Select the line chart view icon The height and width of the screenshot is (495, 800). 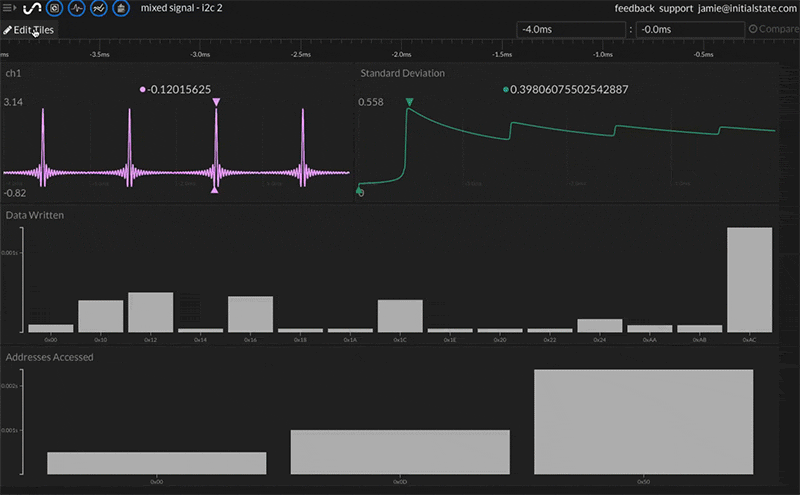tap(98, 9)
